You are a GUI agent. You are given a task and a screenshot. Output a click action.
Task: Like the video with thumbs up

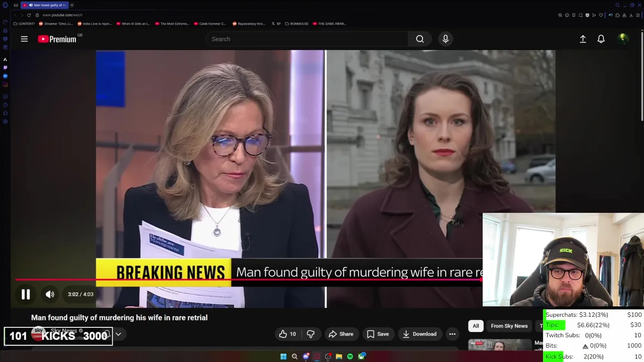tap(287, 334)
